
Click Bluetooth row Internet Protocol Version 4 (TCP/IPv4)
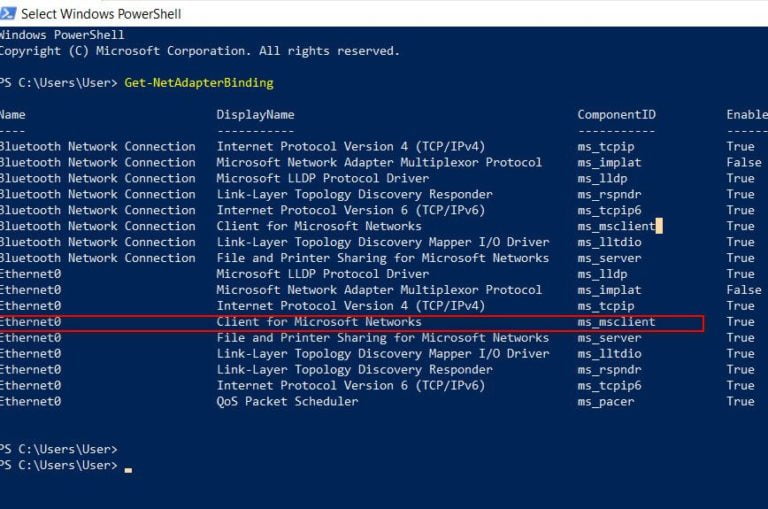[351, 146]
